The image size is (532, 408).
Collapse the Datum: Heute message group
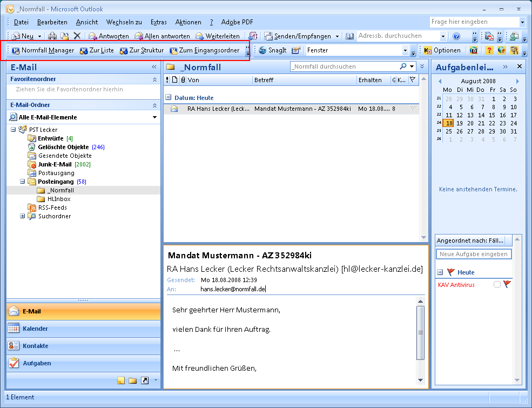coord(169,98)
